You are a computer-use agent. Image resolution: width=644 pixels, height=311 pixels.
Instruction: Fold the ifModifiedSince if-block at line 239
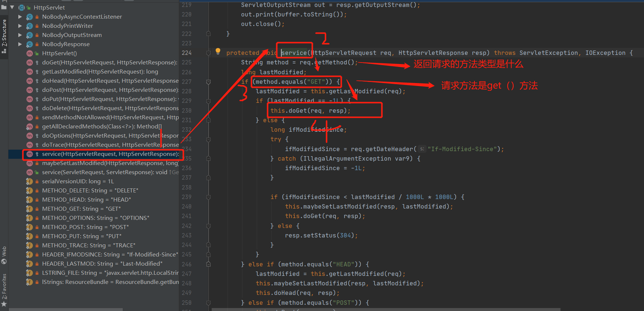pyautogui.click(x=208, y=197)
